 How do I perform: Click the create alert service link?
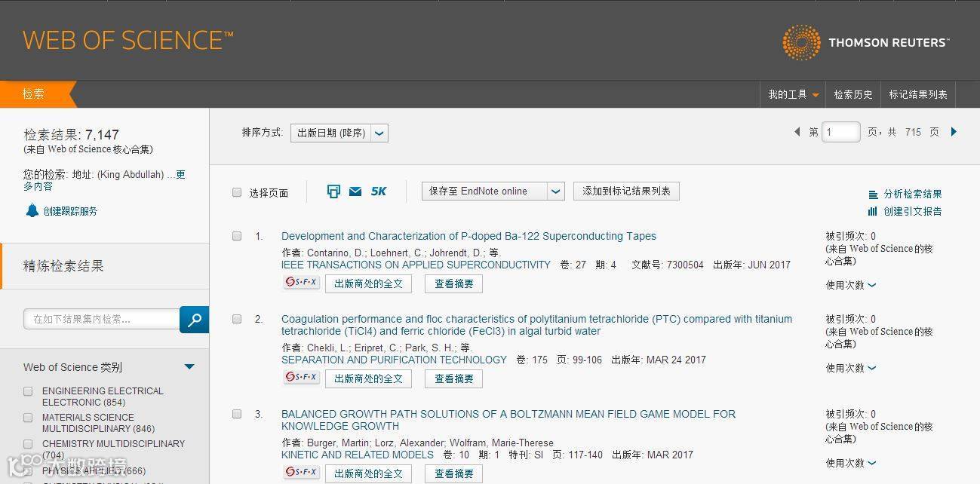tap(70, 211)
